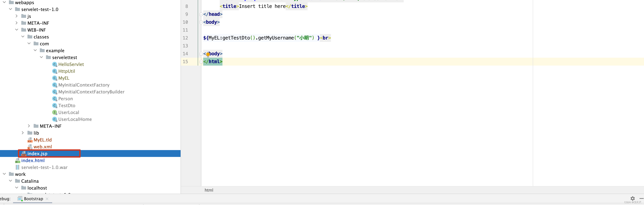Viewport: 644px width, 205px height.
Task: Click the web.xml file icon
Action: [x=30, y=147]
